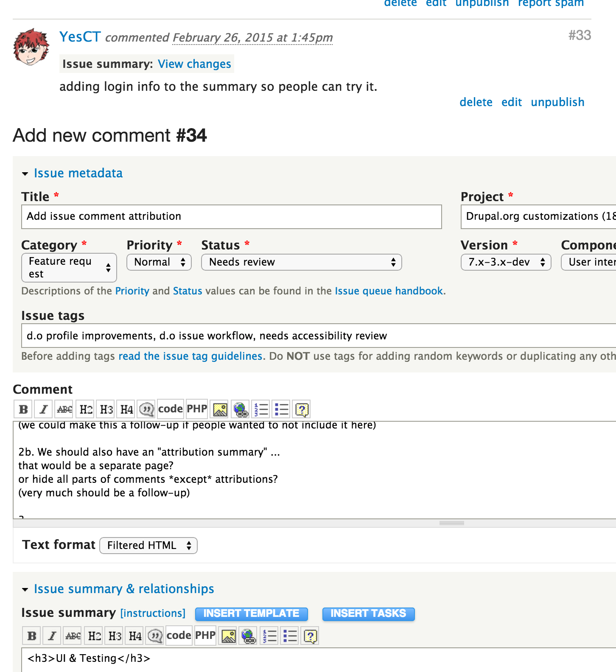Open the View changes link
The width and height of the screenshot is (616, 672).
click(x=194, y=64)
